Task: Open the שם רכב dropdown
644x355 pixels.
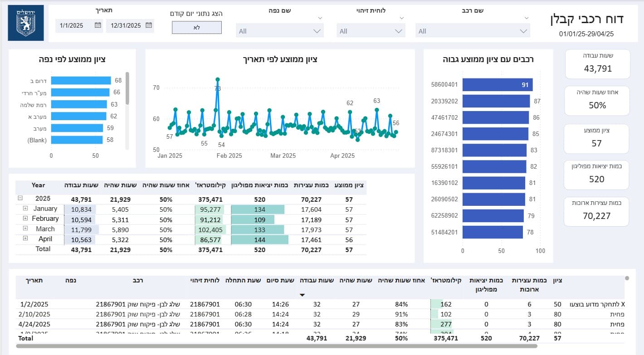Action: pos(473,31)
